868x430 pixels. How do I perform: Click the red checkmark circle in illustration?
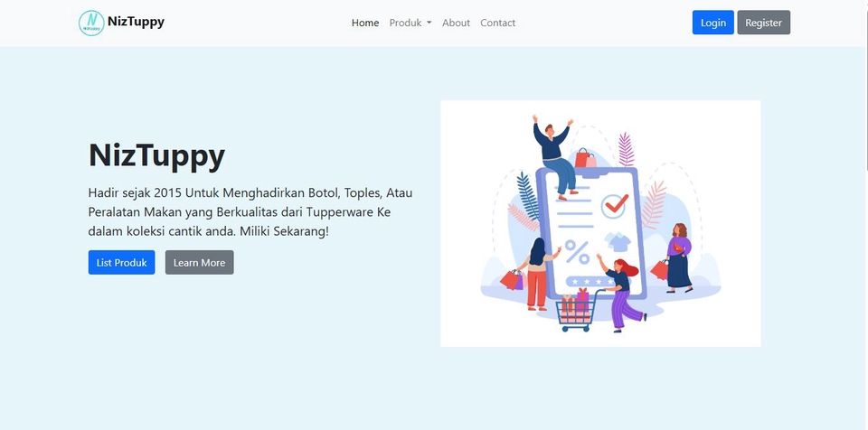tap(615, 205)
